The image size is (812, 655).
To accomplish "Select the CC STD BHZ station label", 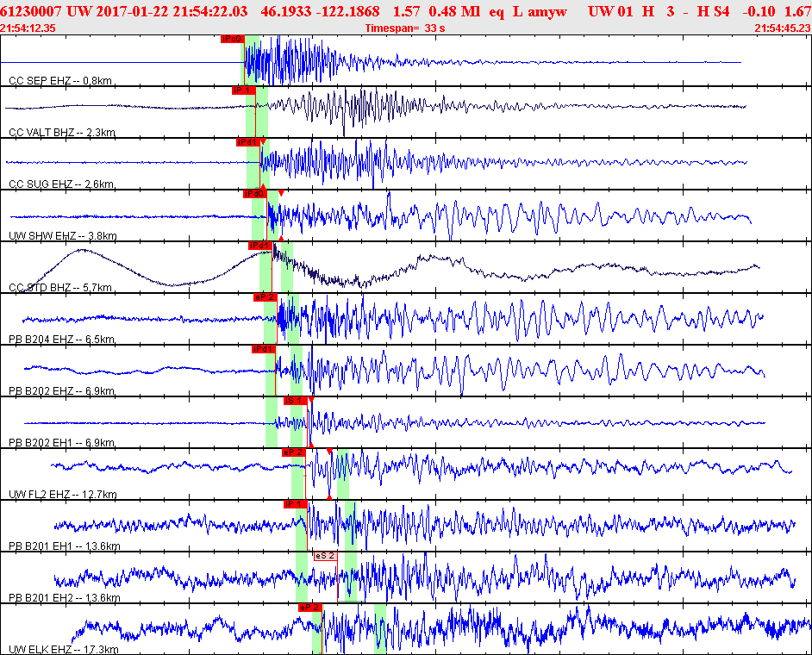I will pos(62,288).
